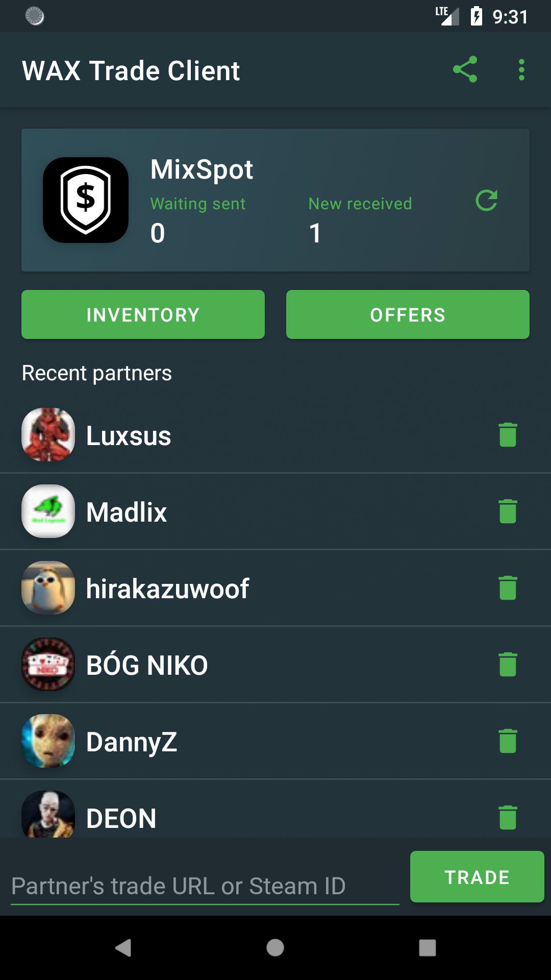Refresh MixSpot offer counts

487,201
